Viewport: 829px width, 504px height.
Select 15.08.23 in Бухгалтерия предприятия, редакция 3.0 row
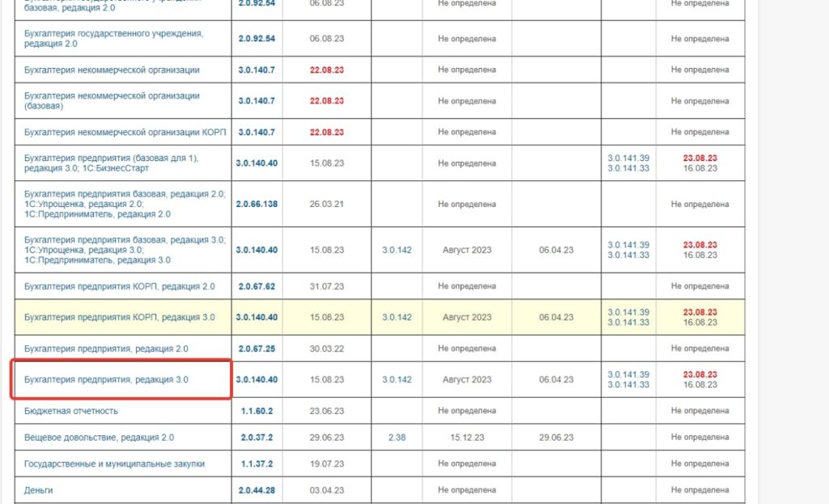pos(327,379)
